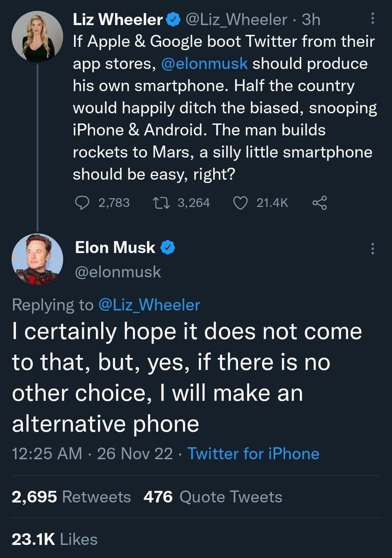This screenshot has width=392, height=558.
Task: Open Elon Musk's profile picture
Action: tap(38, 259)
